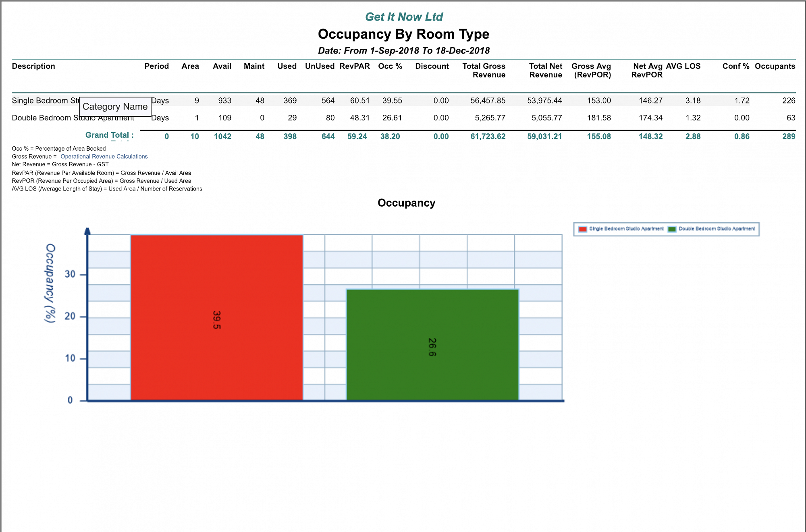Select the red 39.5 occupancy bar
Viewport: 806px width, 532px height.
(x=216, y=317)
